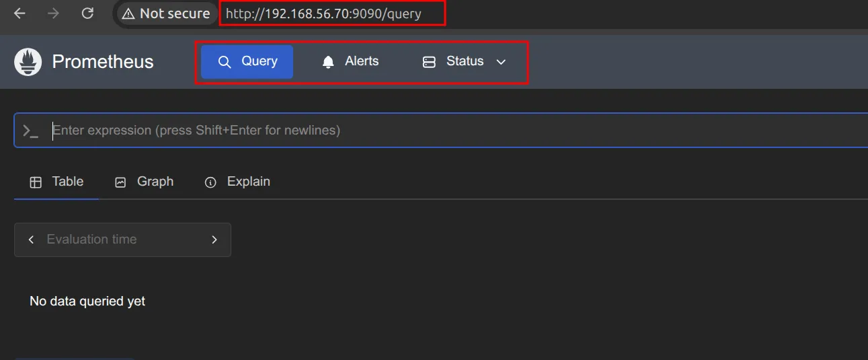The width and height of the screenshot is (868, 360).
Task: Click the Evaluation time field
Action: (x=122, y=240)
